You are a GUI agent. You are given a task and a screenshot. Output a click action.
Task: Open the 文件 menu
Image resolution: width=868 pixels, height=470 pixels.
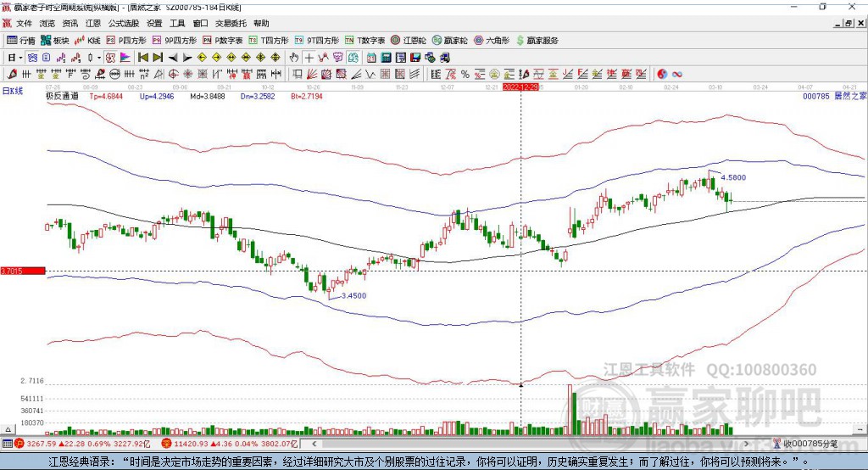[x=24, y=23]
